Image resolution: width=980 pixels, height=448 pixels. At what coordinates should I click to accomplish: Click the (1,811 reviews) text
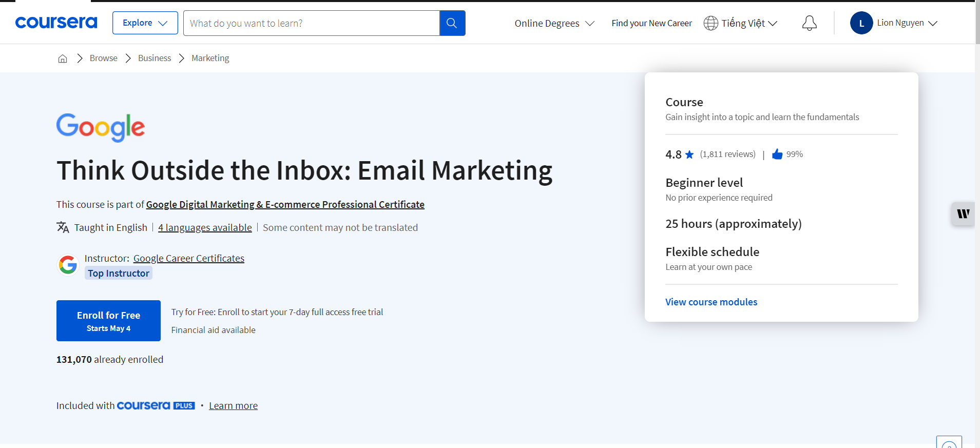point(727,154)
